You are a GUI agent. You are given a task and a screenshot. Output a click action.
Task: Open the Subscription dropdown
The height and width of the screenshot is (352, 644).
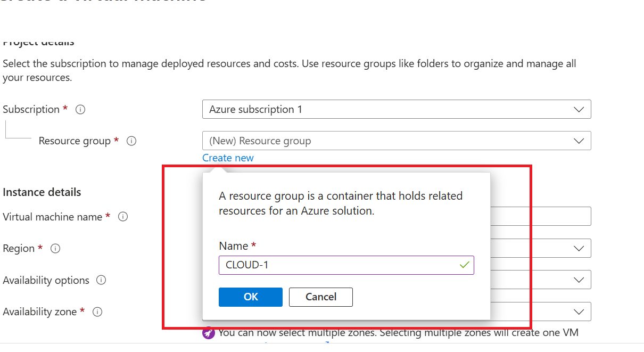pyautogui.click(x=397, y=109)
